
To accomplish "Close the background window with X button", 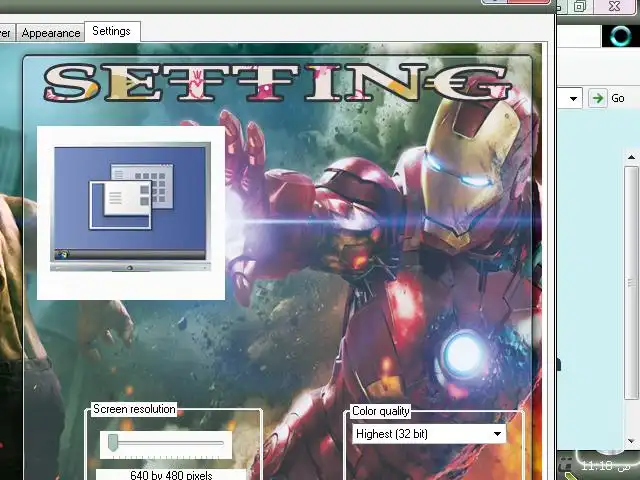I will [614, 6].
